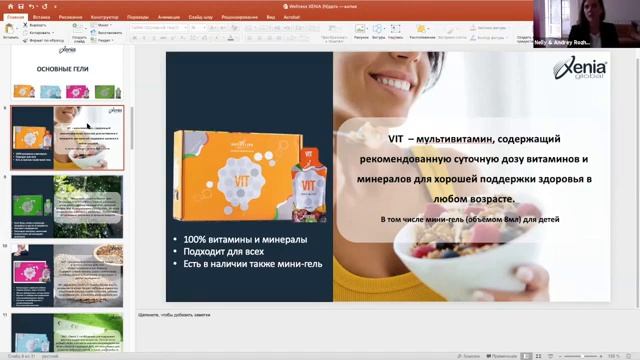Click the Xenia global logo on slide
Viewport: 640px width, 360px height.
[580, 69]
